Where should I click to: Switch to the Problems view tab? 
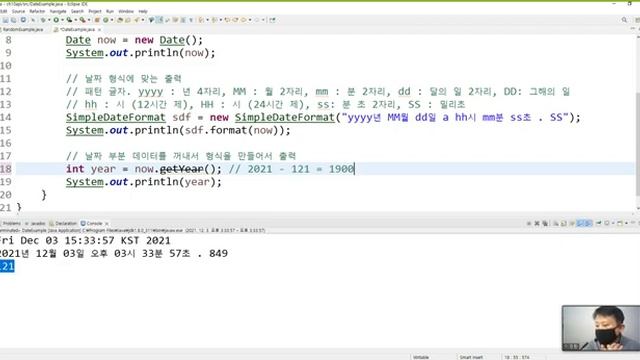[11, 223]
